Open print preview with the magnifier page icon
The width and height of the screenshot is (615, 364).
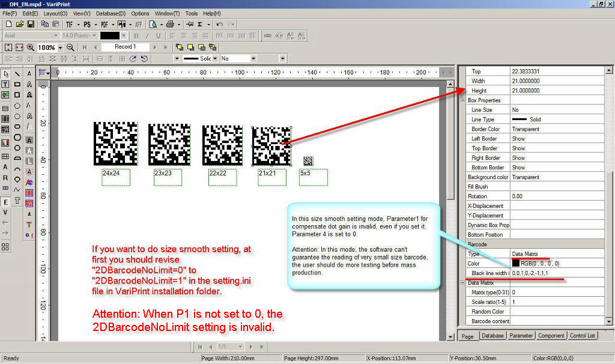[x=153, y=24]
